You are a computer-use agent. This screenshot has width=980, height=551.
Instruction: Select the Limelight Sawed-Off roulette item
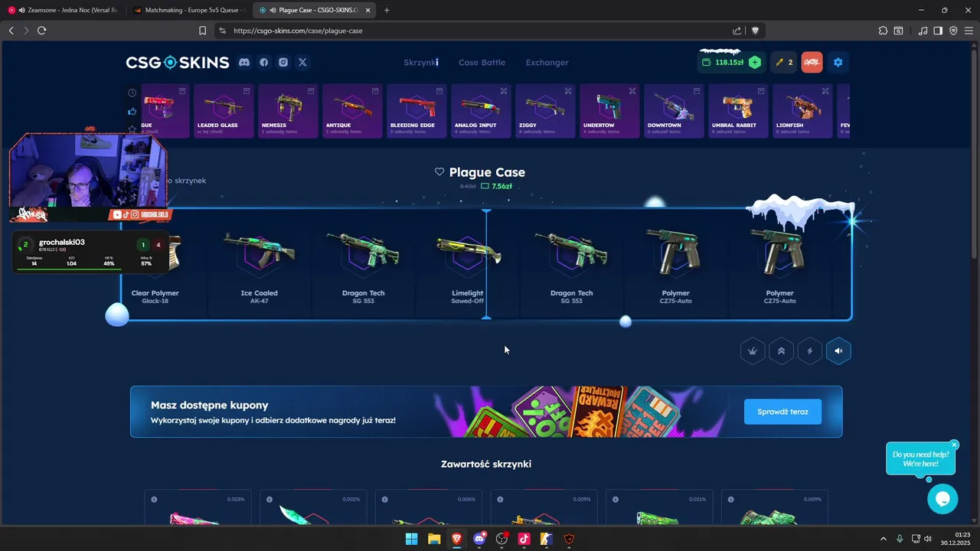point(467,264)
